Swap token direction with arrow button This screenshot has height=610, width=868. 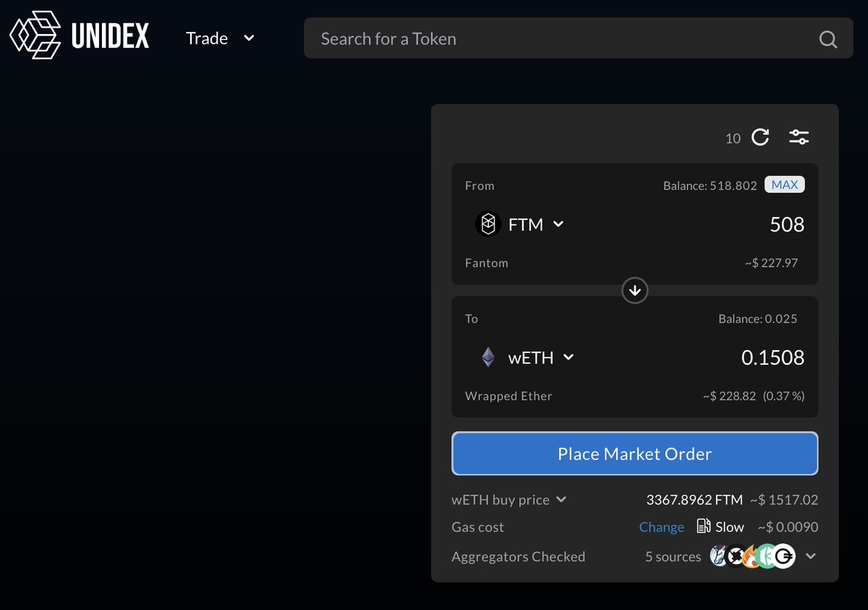pyautogui.click(x=635, y=291)
